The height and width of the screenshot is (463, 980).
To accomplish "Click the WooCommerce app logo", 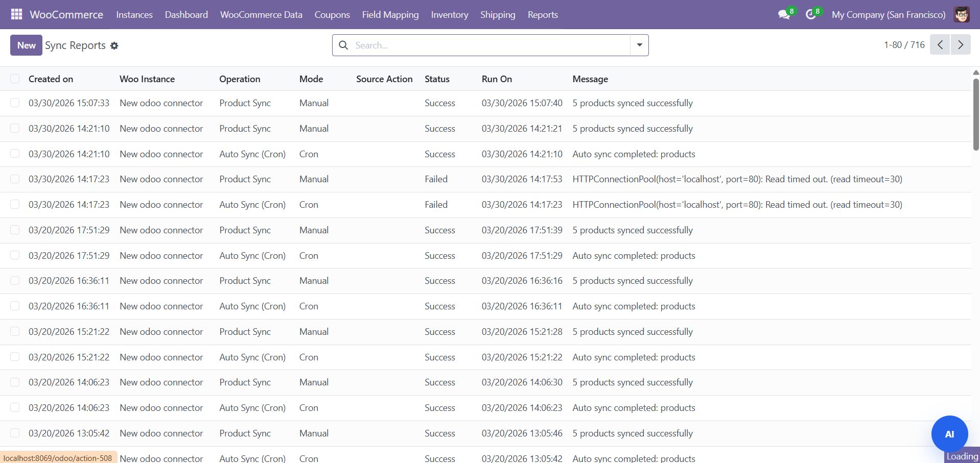I will 66,14.
